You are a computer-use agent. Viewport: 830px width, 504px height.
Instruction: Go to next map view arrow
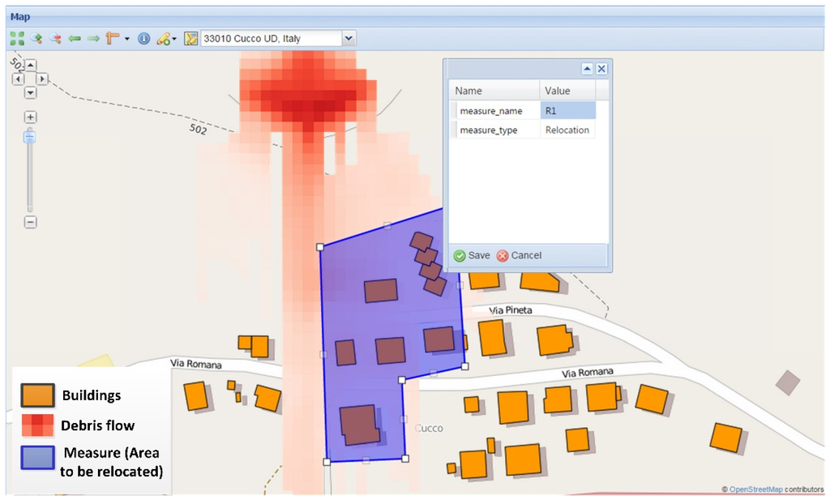(x=93, y=38)
